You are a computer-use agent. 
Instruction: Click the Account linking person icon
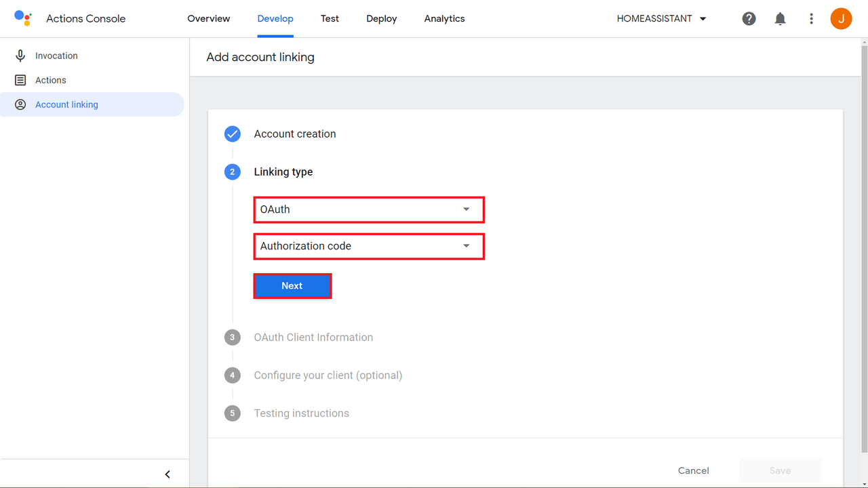tap(20, 104)
